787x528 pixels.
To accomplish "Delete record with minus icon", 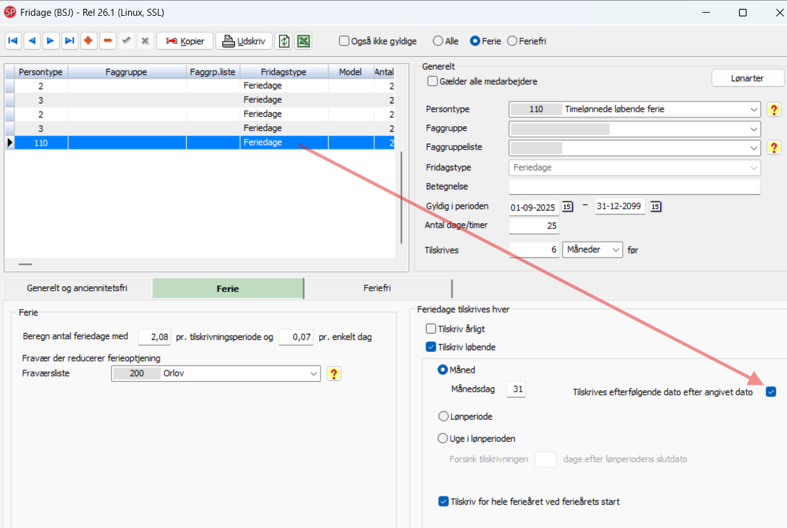I will [107, 41].
